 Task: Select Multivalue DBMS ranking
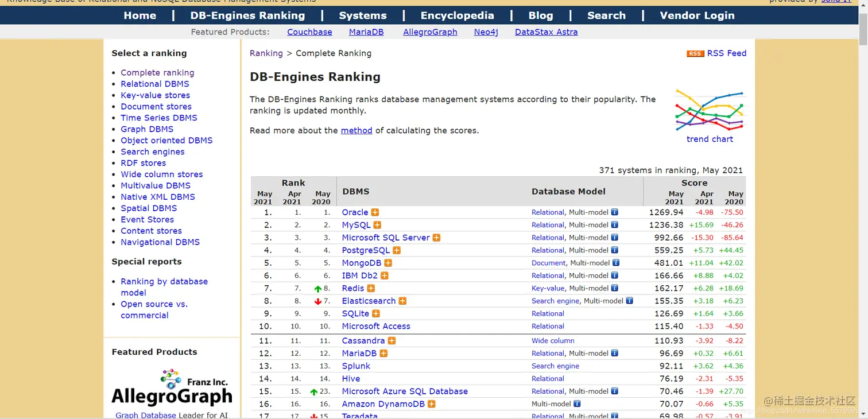coord(156,185)
